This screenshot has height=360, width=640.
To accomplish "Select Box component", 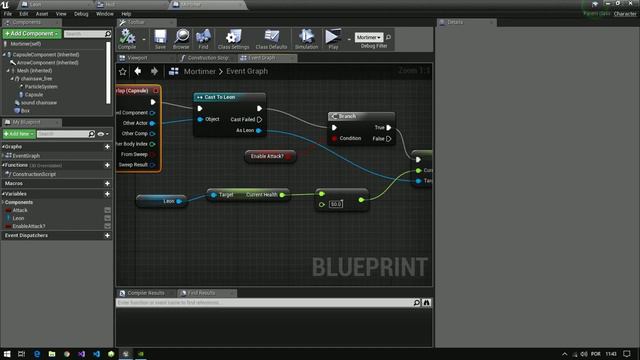I will [25, 110].
